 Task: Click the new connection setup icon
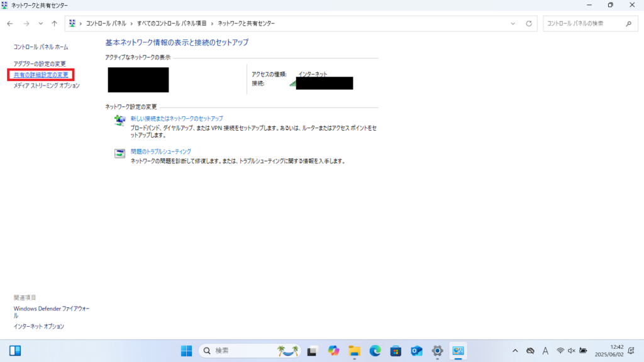point(119,120)
